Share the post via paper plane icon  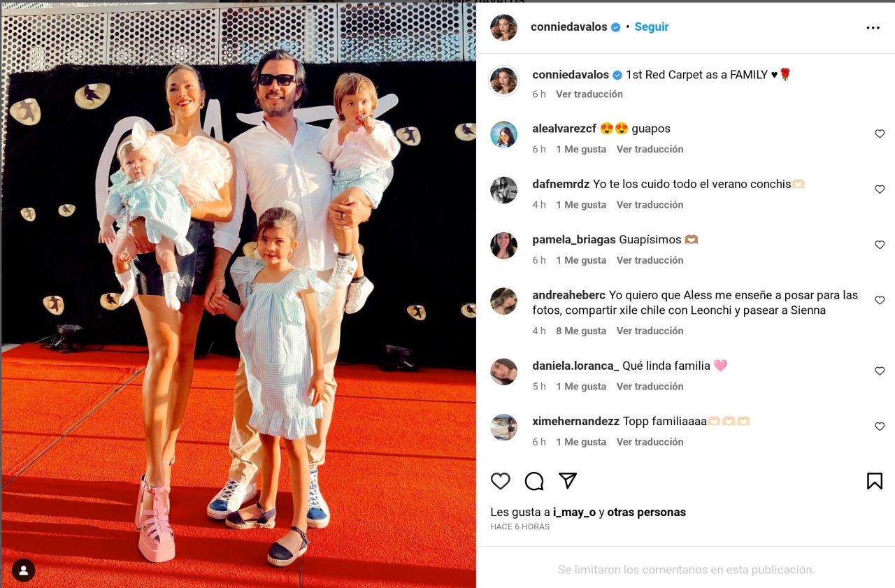[x=568, y=481]
